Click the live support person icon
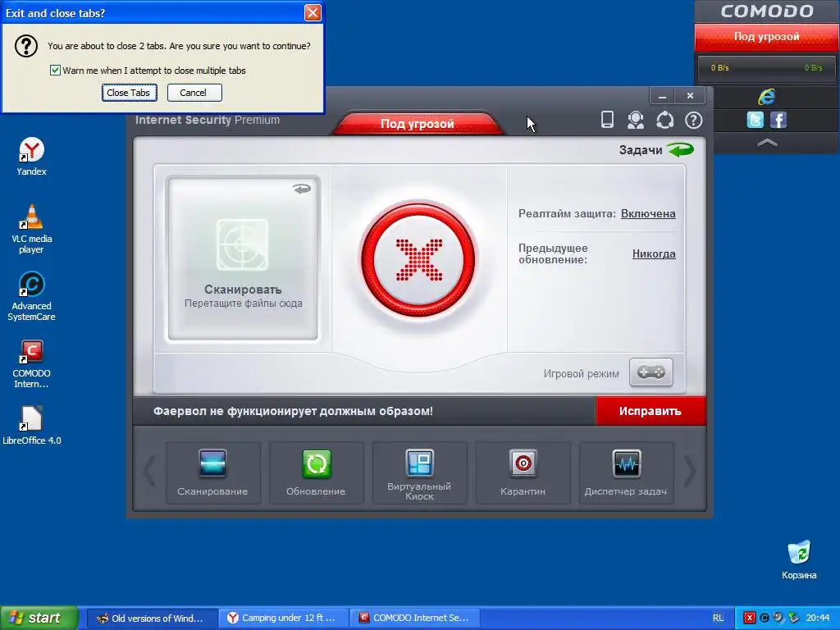840x630 pixels. click(636, 120)
